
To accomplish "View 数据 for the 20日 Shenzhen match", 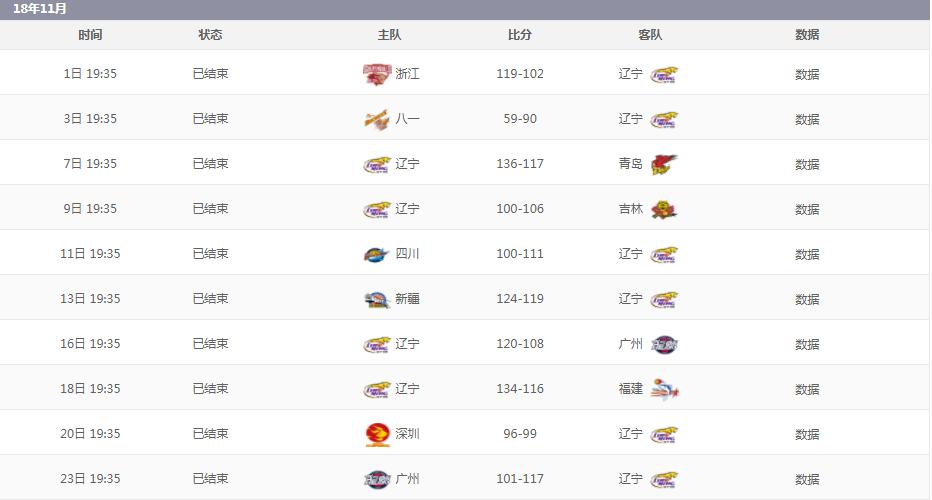I will [807, 434].
